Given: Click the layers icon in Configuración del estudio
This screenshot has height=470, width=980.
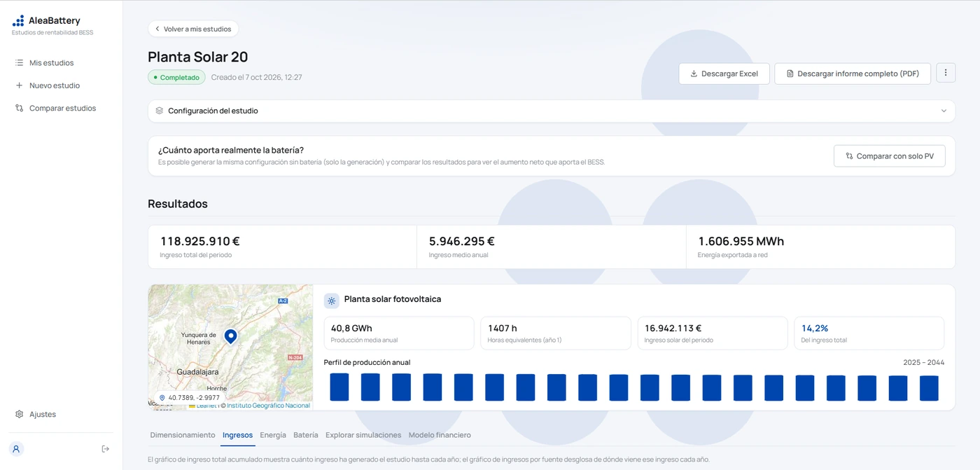Looking at the screenshot, I should [x=160, y=111].
